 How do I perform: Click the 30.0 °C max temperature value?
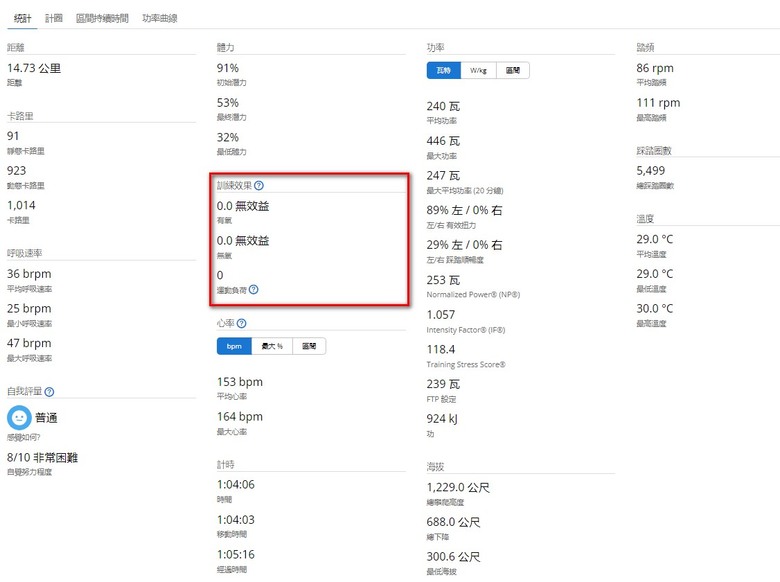click(655, 308)
